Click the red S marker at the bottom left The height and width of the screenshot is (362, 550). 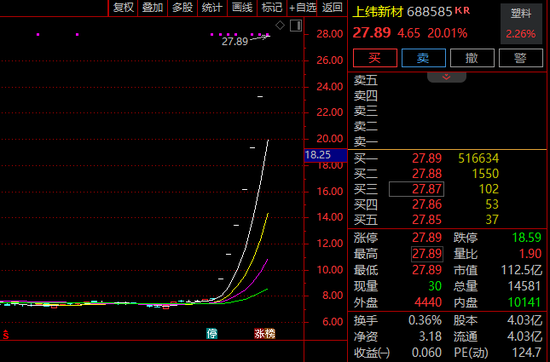pos(6,335)
